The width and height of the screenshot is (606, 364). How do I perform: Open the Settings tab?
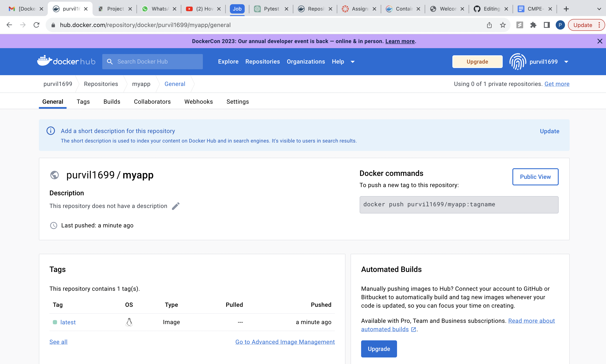coord(237,102)
